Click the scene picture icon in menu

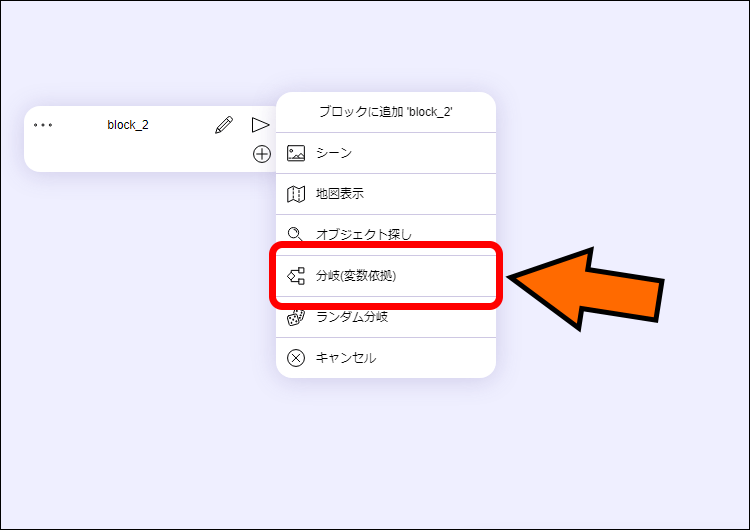coord(296,153)
